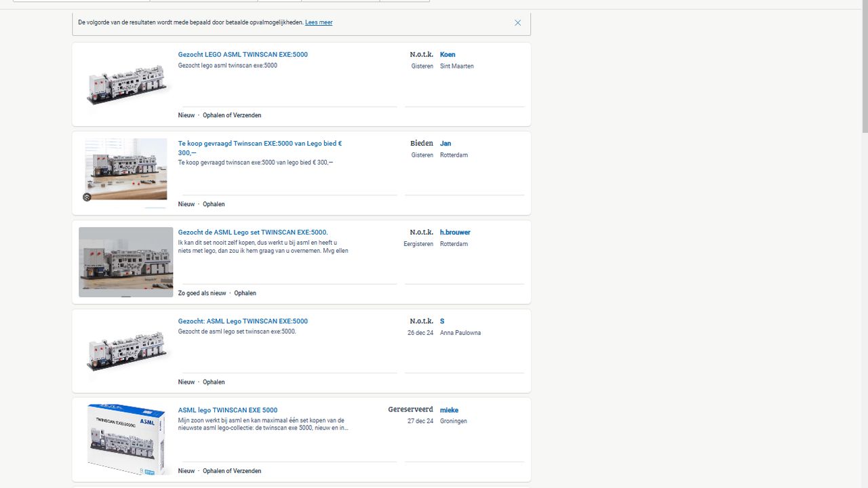Open the 'Lees meer' link
The height and width of the screenshot is (488, 868).
pos(319,22)
